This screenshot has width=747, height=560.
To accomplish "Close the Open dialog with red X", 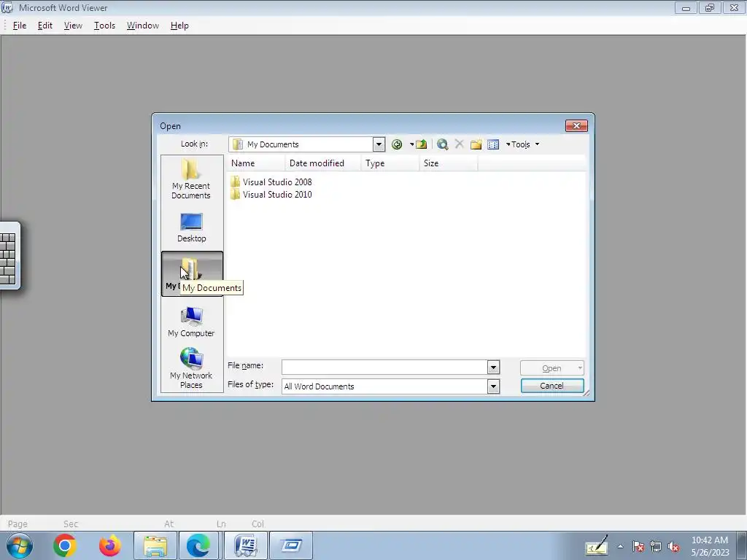I will (576, 125).
